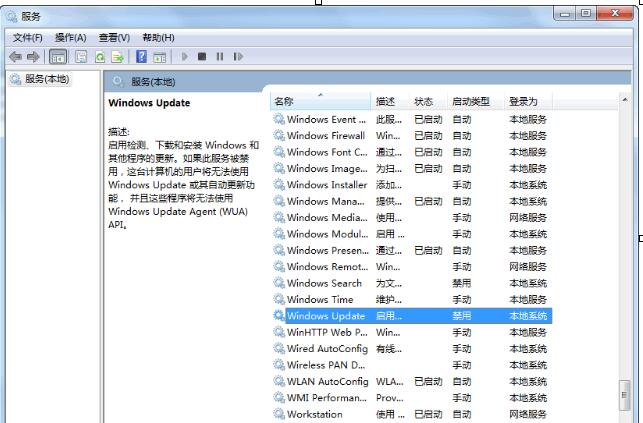
Task: Open the blue Help icon in toolbar
Action: pyautogui.click(x=142, y=57)
